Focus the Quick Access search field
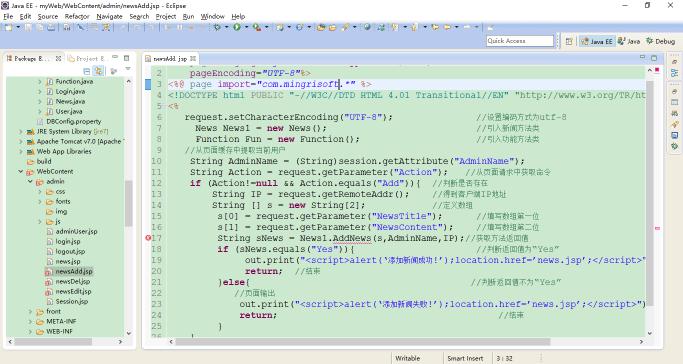The height and width of the screenshot is (364, 683). point(520,41)
